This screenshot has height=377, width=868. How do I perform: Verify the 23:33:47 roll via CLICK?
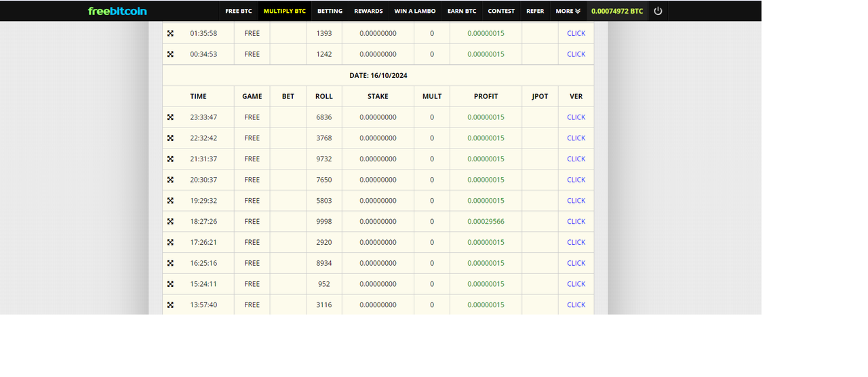[576, 117]
